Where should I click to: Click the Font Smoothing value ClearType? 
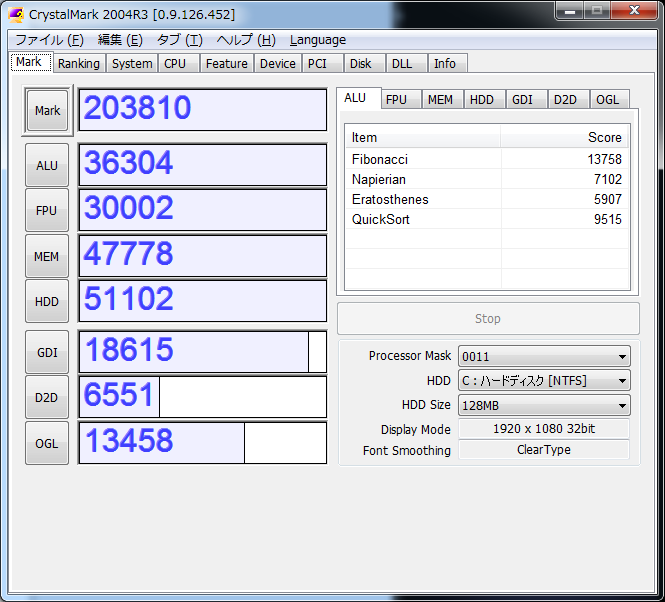[544, 450]
